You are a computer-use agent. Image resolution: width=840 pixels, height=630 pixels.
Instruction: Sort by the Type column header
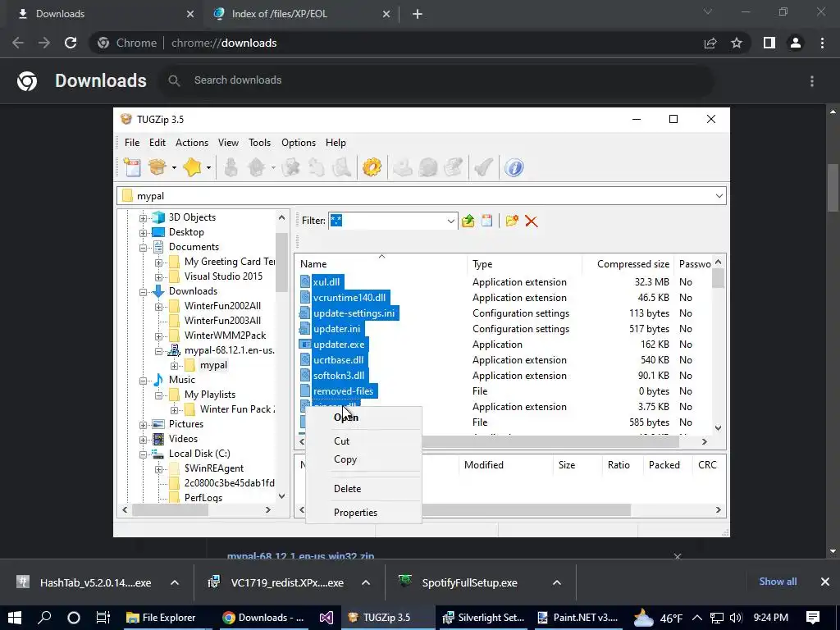click(x=524, y=264)
